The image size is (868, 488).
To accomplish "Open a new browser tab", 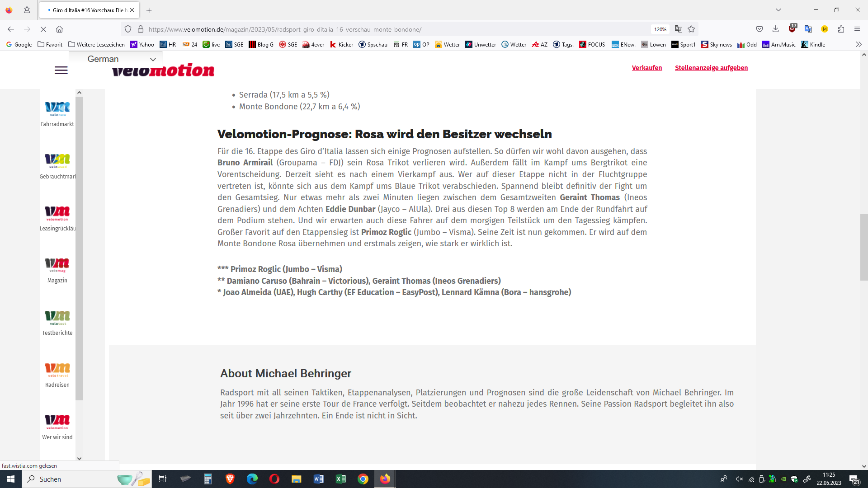I will coord(149,10).
